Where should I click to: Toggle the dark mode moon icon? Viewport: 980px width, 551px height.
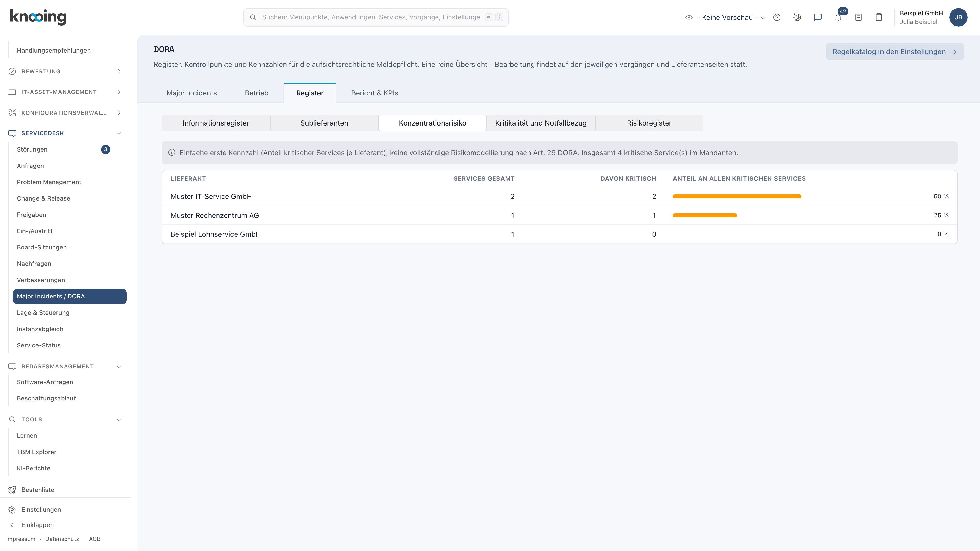click(x=797, y=18)
